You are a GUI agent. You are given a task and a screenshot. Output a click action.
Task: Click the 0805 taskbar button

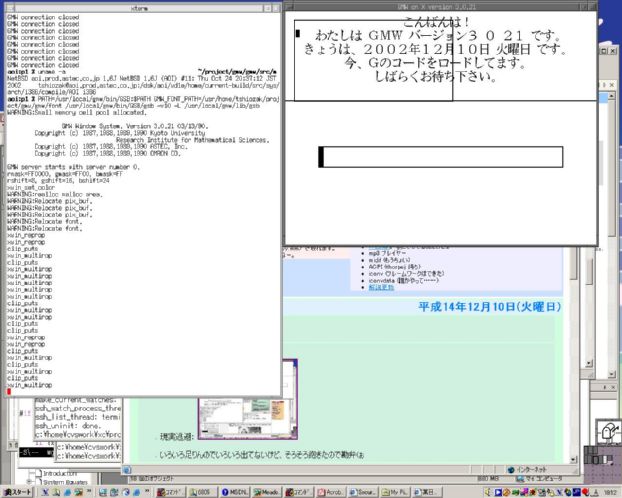(x=203, y=492)
